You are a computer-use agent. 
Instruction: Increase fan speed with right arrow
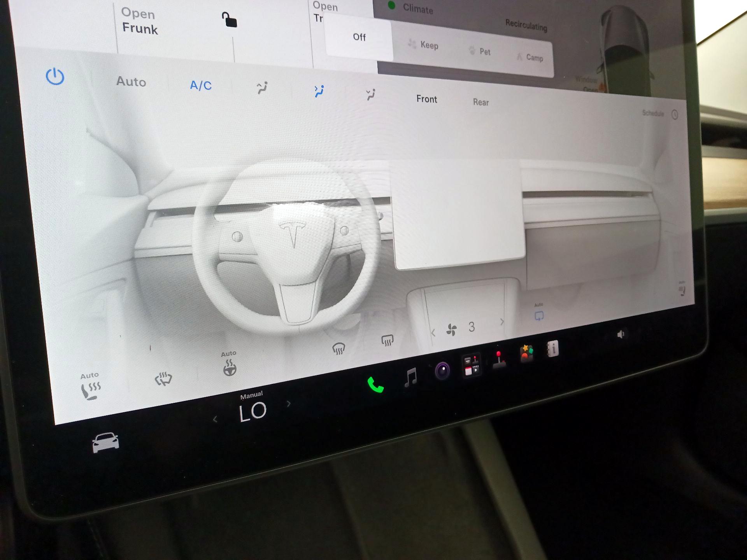coord(502,322)
